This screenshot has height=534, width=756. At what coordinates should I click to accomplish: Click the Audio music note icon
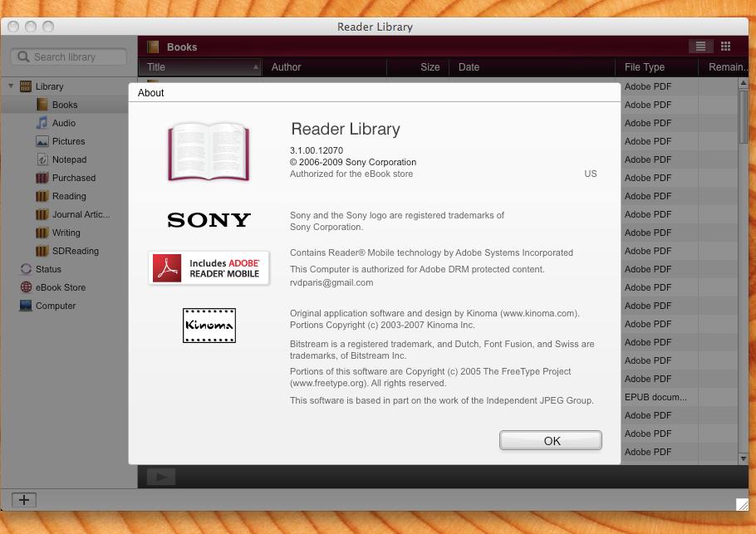42,123
